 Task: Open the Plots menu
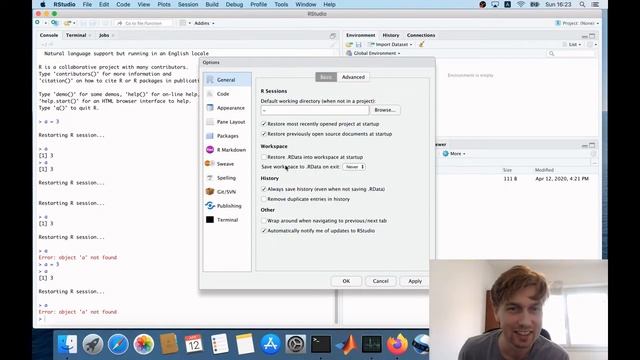[x=164, y=4]
